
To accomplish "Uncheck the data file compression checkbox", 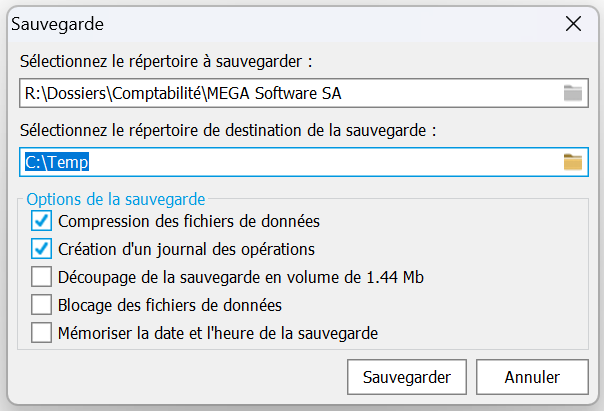I will (41, 220).
